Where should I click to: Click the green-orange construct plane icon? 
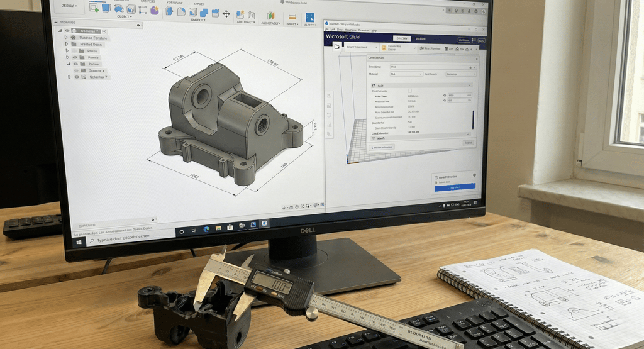click(x=270, y=16)
